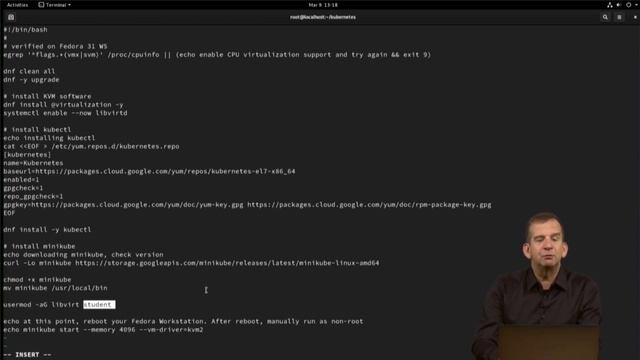Click the 'enabled=1' line
Image resolution: width=640 pixels, height=360 pixels.
click(x=21, y=180)
